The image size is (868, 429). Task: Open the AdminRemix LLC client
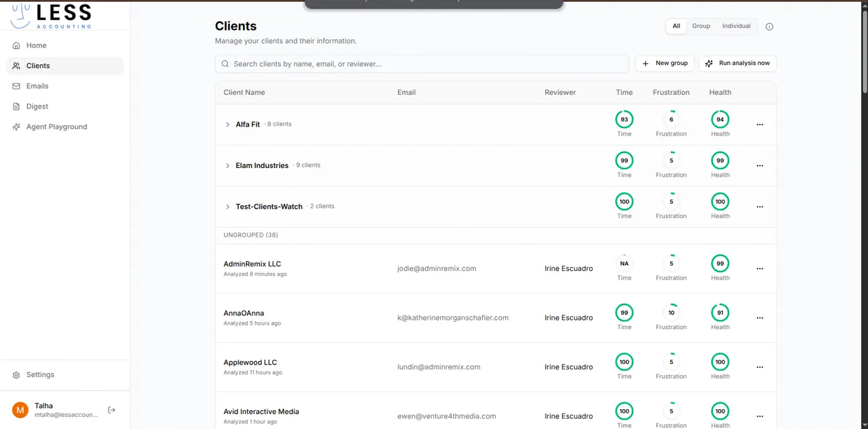(252, 264)
